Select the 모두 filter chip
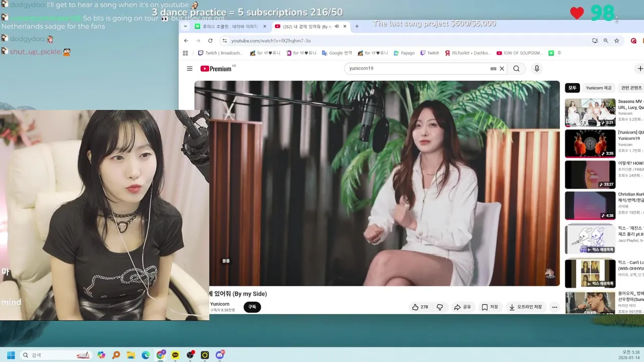The width and height of the screenshot is (644, 362). coord(573,88)
